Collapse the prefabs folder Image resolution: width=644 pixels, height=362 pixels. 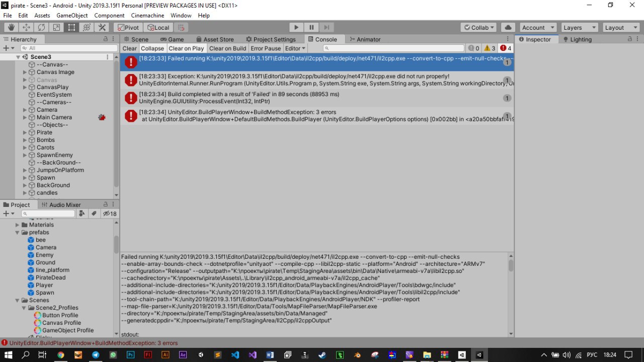point(18,232)
